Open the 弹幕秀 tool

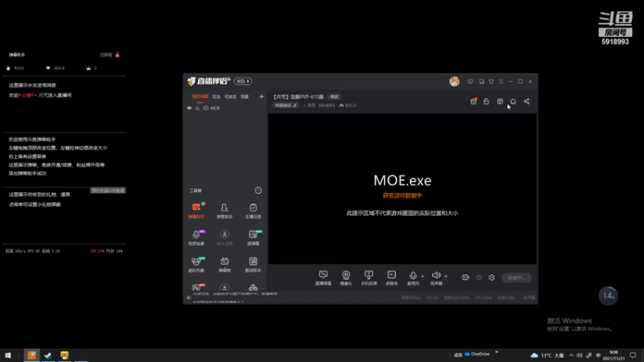(225, 265)
